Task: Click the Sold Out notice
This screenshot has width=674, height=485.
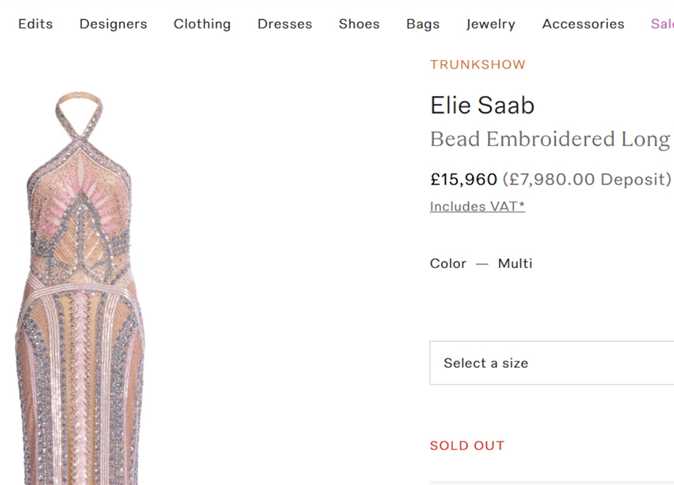Action: (x=467, y=446)
